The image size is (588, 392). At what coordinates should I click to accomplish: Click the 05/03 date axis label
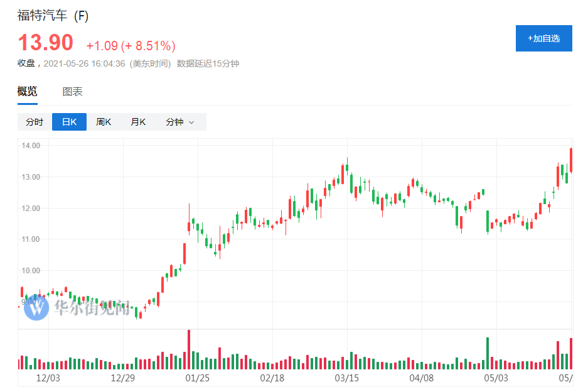(x=496, y=378)
